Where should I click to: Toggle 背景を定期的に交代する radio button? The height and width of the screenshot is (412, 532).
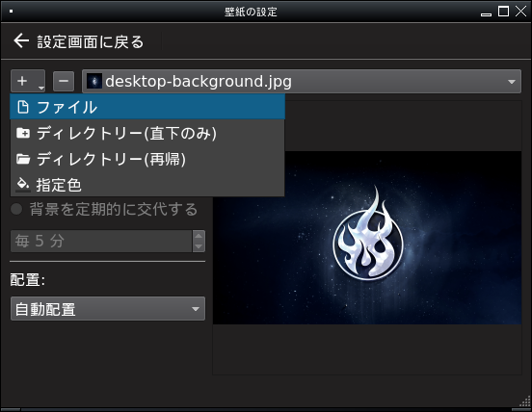pos(16,209)
